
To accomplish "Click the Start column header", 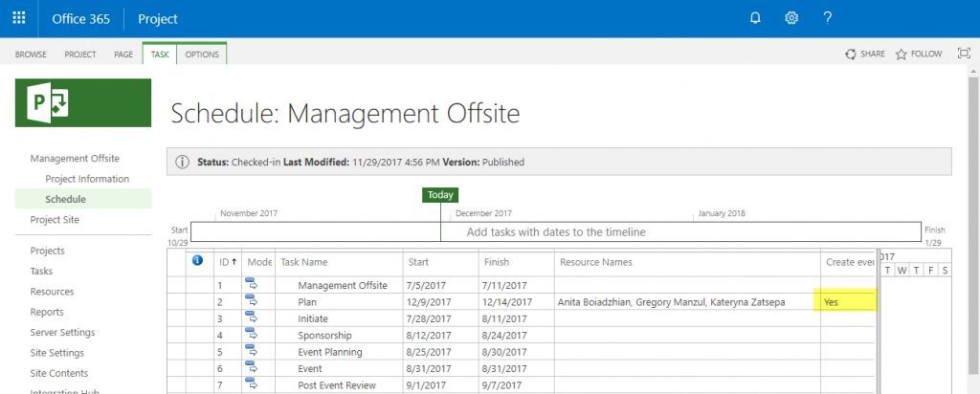I will pos(441,262).
